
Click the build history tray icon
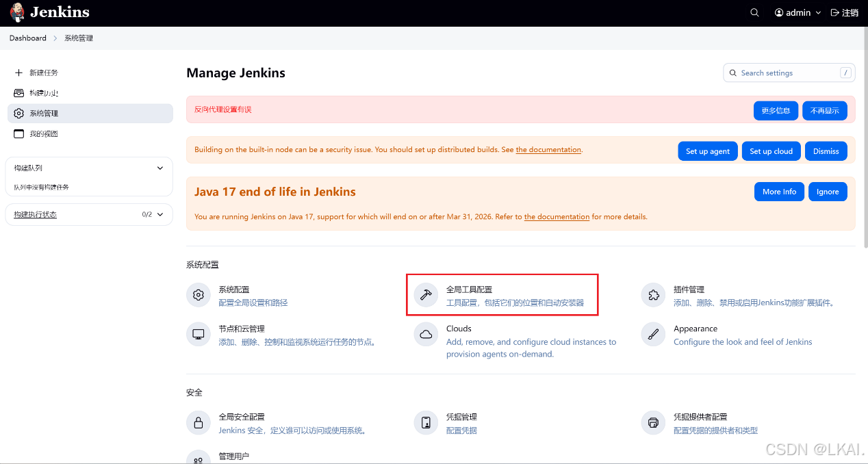pyautogui.click(x=18, y=93)
